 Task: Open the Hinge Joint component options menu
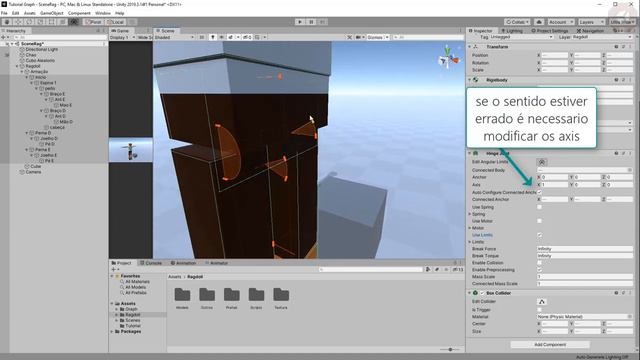pos(630,153)
